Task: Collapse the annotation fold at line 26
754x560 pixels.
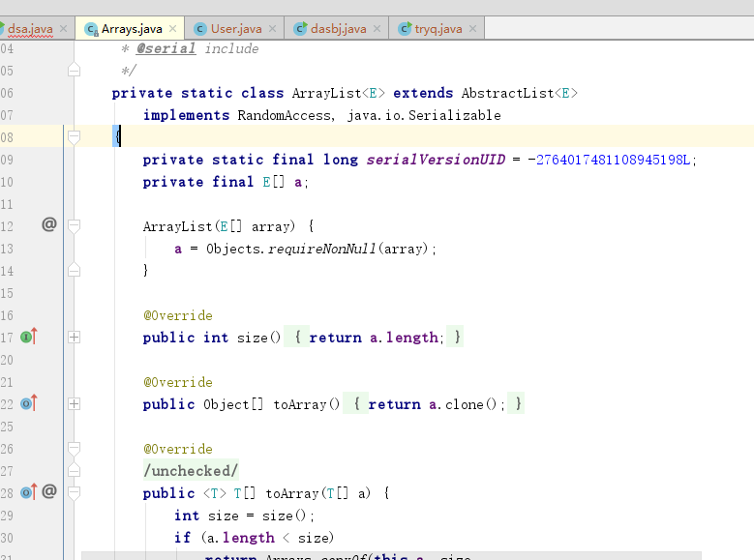Action: pyautogui.click(x=75, y=449)
